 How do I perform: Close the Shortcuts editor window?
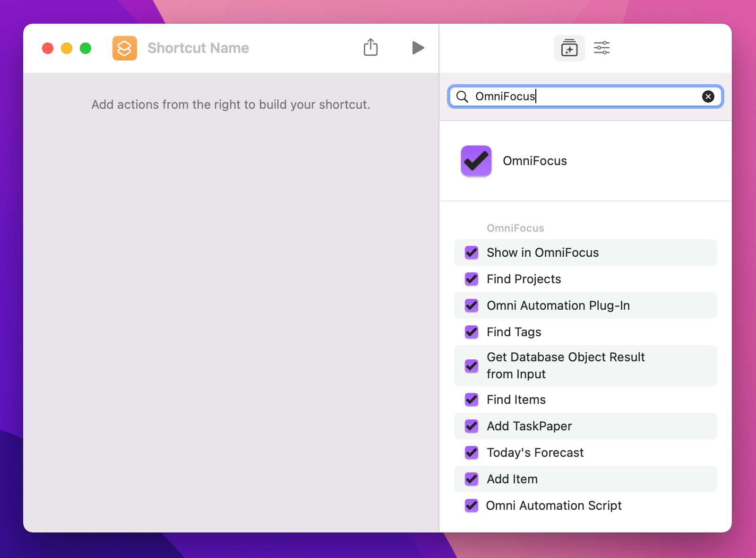(x=48, y=48)
